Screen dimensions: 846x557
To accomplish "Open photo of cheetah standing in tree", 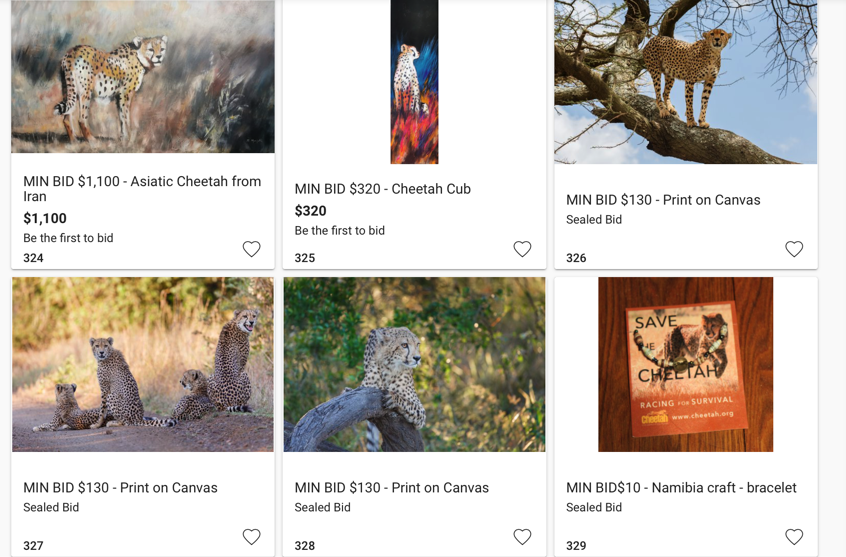I will tap(686, 82).
